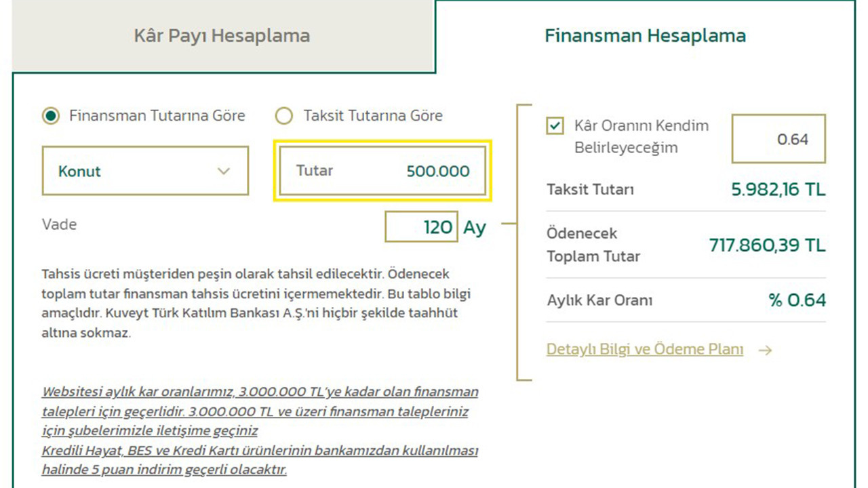The width and height of the screenshot is (868, 488).
Task: Click the Kredili Hayat, BES discount notice
Action: click(260, 460)
